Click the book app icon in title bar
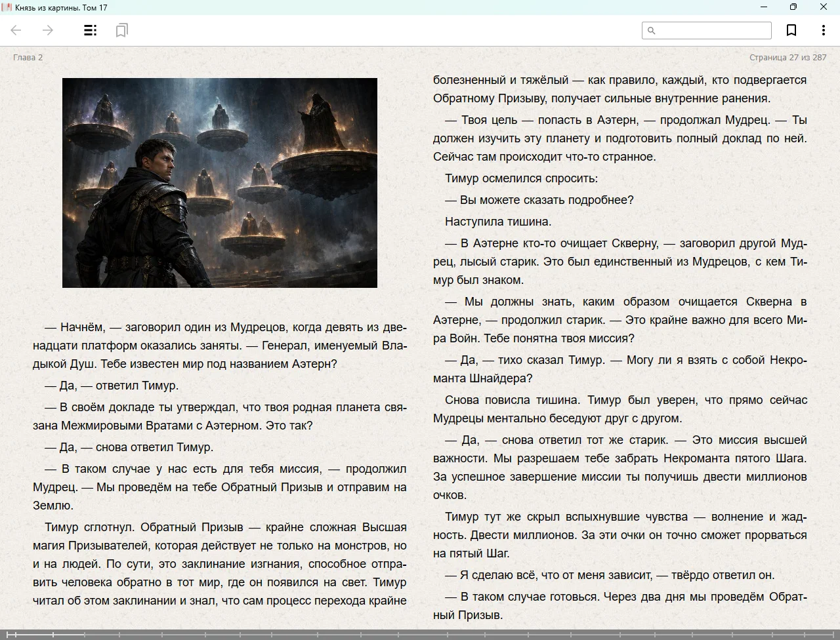 7,7
